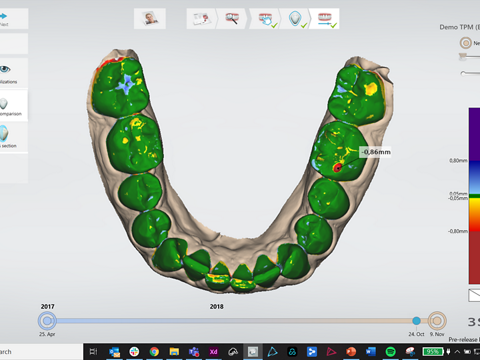Click the deviation color scale bar
The width and height of the screenshot is (480, 360).
[x=474, y=196]
